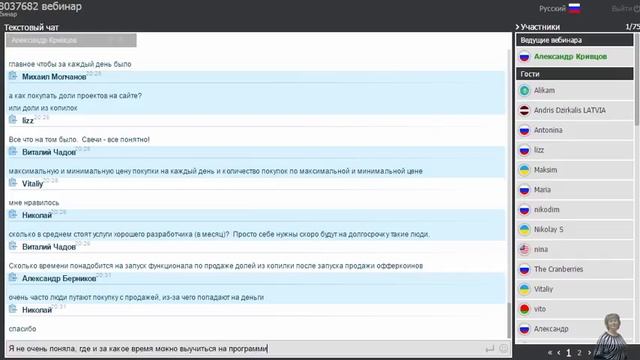Viewport: 640px width, 360px height.
Task: Click icon beside Виталий Чадов above 'максимальную и минимальную' message
Action: click(13, 151)
